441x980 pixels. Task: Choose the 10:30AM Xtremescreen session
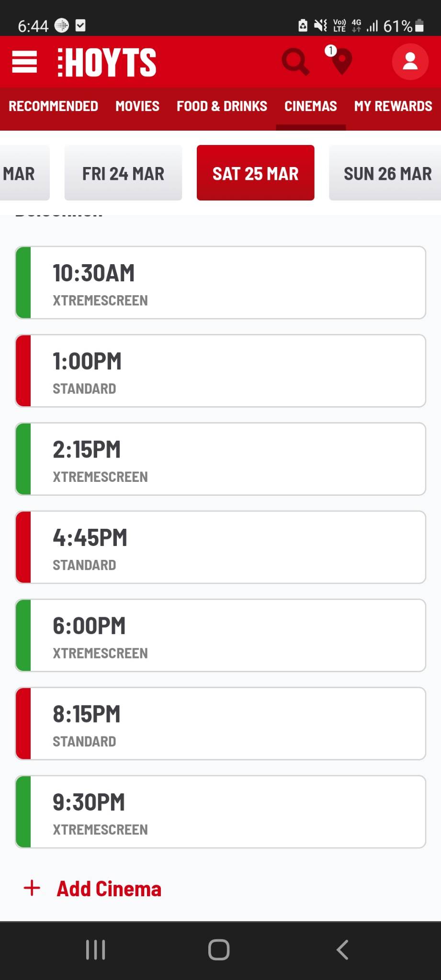point(220,283)
